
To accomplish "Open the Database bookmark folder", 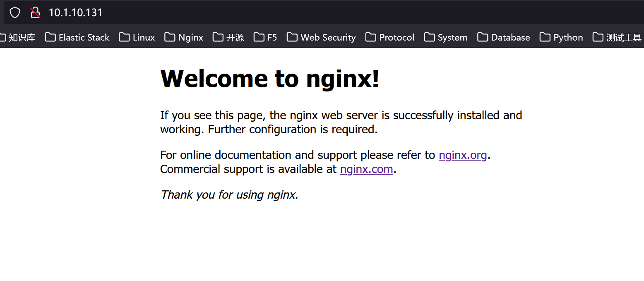I will click(504, 37).
